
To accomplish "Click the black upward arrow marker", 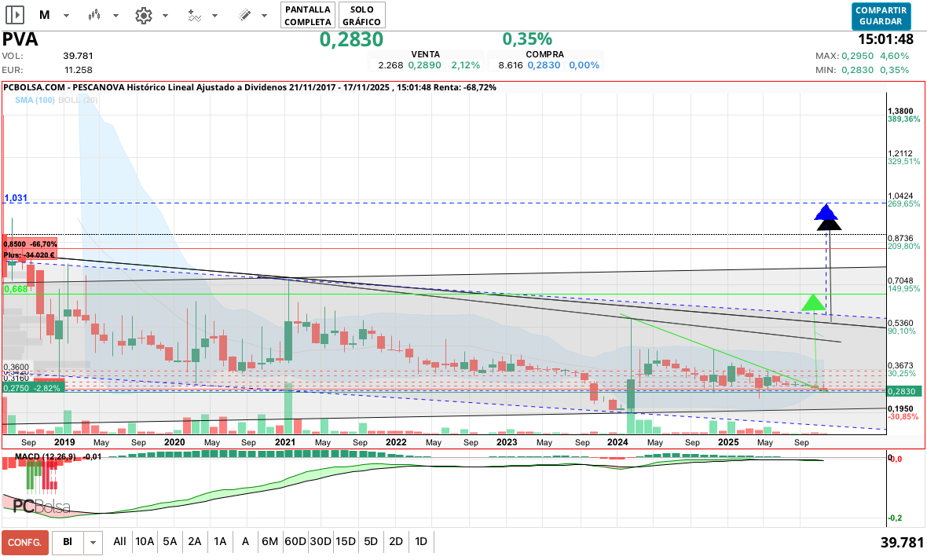I will (x=828, y=225).
